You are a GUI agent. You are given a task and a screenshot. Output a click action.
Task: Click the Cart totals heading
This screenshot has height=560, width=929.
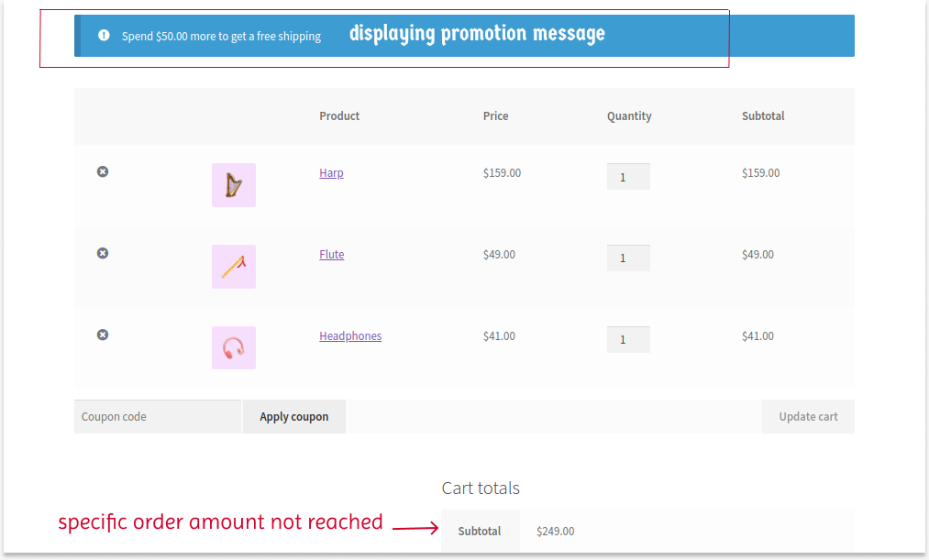(481, 488)
